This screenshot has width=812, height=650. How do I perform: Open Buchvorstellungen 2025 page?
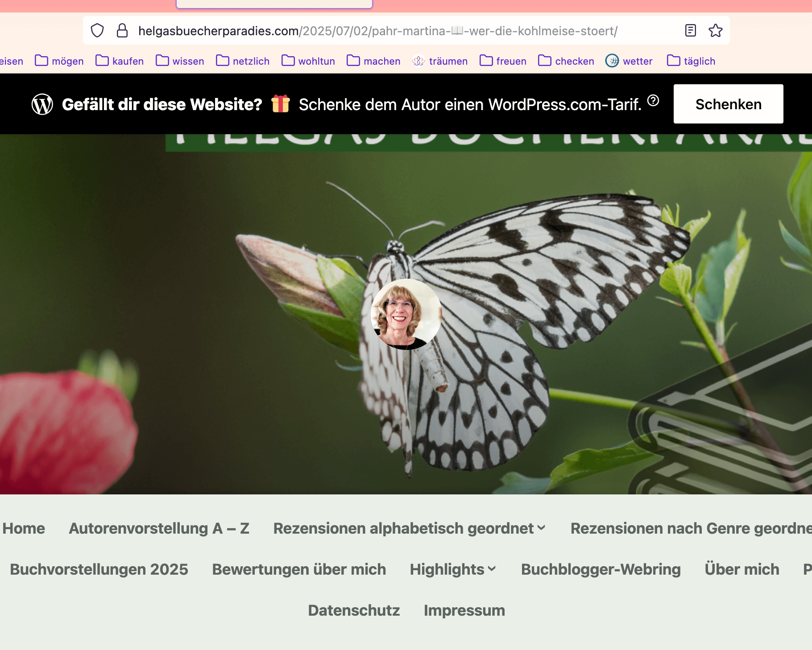(99, 569)
